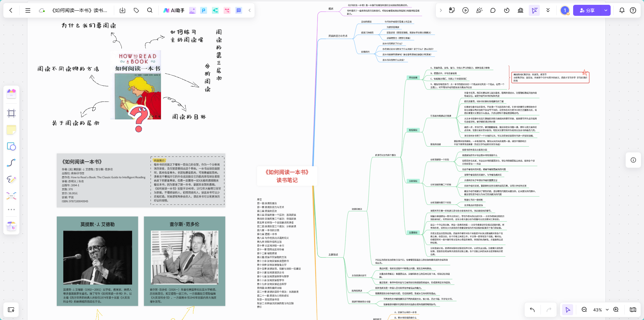Open the voting chart icon
Screen dimensions: 644x320
520,10
